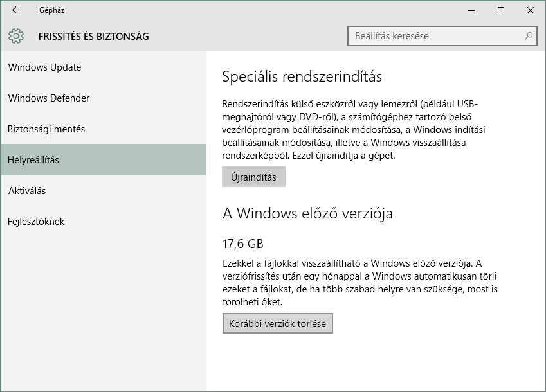Image resolution: width=546 pixels, height=392 pixels.
Task: Click the magnifier icon in search box
Action: tap(529, 36)
